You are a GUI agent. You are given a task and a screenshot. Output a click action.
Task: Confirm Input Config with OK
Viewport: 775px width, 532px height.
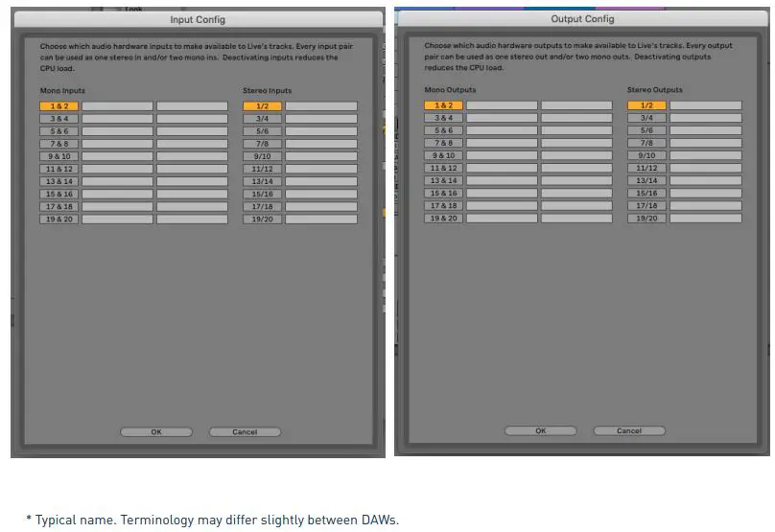pyautogui.click(x=156, y=431)
